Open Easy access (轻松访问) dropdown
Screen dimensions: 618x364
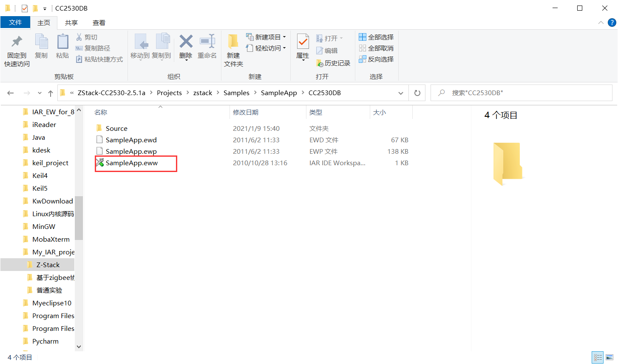tap(266, 48)
